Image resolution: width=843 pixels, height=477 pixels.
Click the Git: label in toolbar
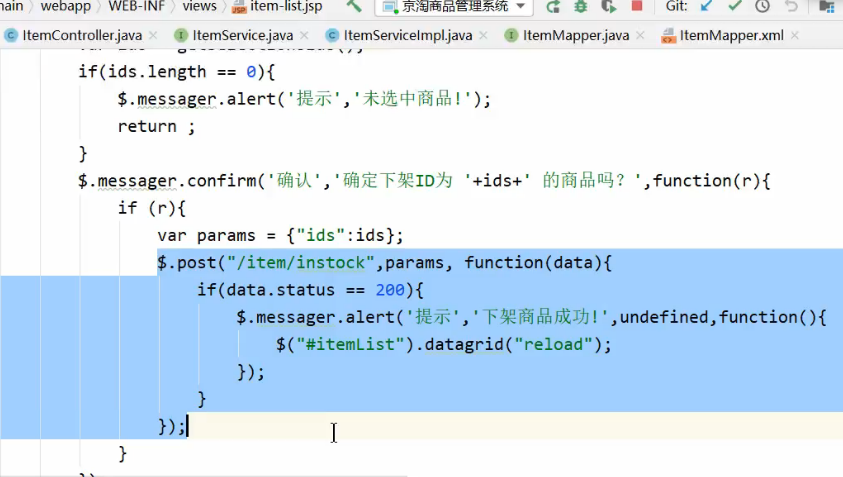click(x=676, y=6)
